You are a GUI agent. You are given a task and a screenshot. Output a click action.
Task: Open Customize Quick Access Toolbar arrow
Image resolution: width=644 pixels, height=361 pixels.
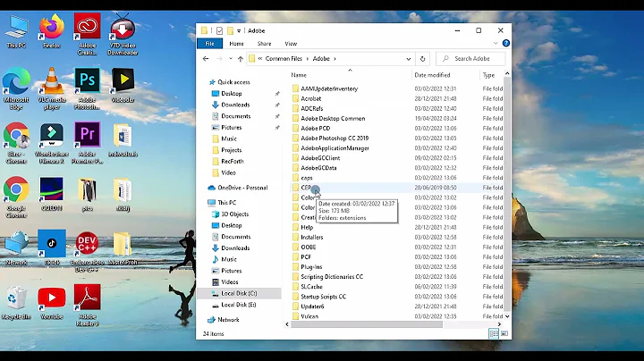[239, 30]
